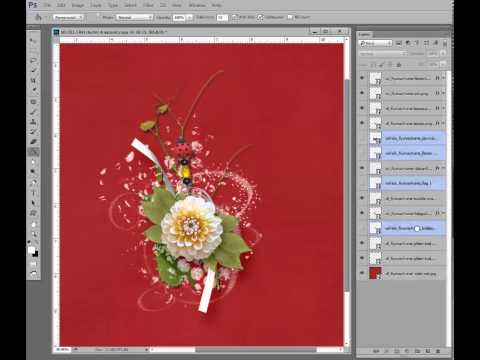Open the layer filter Kind dropdown
Viewport: 480px width, 360px height.
375,43
